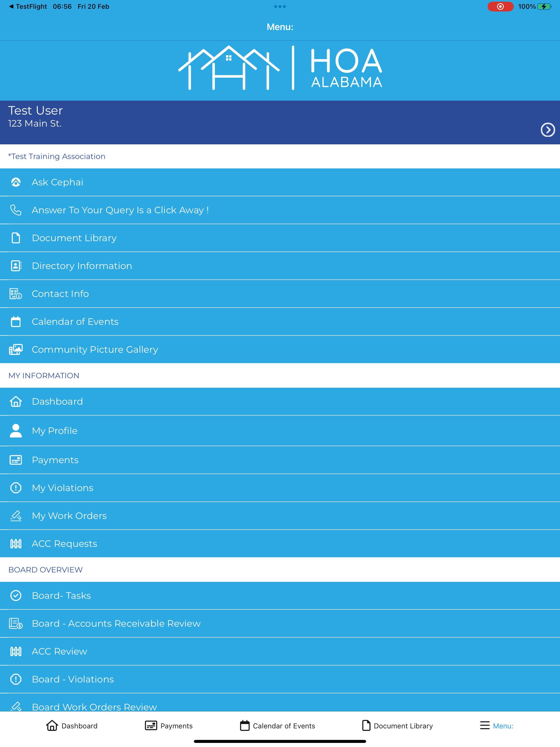Tap the My Violations warning icon
This screenshot has height=747, width=560.
16,488
